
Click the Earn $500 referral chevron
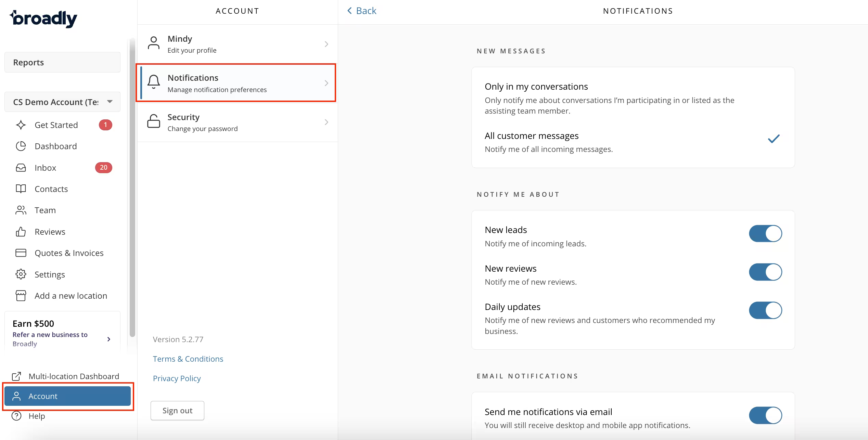coord(109,339)
